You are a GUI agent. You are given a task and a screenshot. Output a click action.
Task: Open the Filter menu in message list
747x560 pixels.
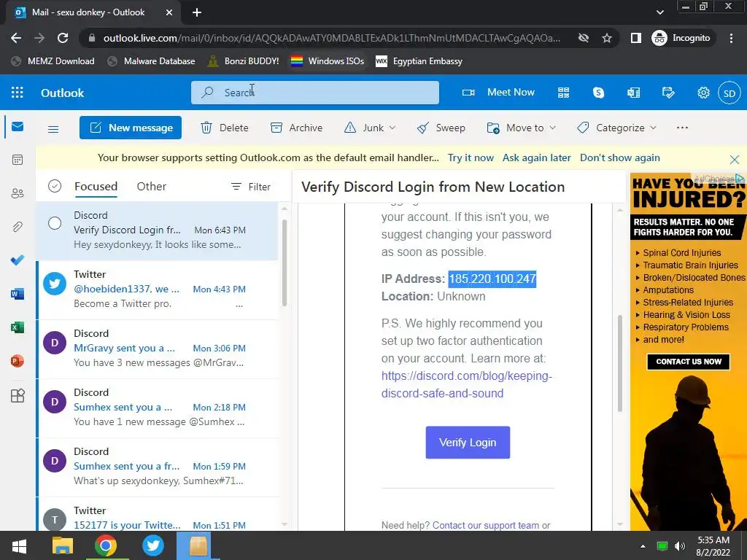pos(251,187)
